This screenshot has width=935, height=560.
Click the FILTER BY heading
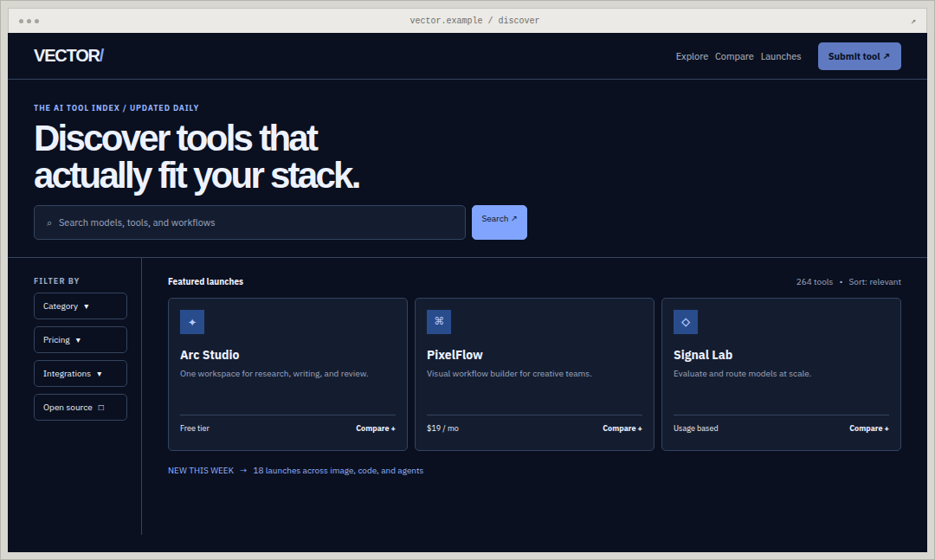(x=56, y=281)
